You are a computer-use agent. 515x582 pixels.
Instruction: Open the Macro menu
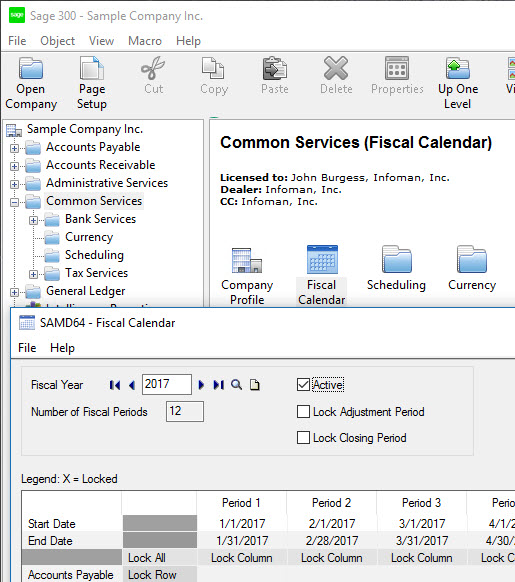[x=145, y=41]
